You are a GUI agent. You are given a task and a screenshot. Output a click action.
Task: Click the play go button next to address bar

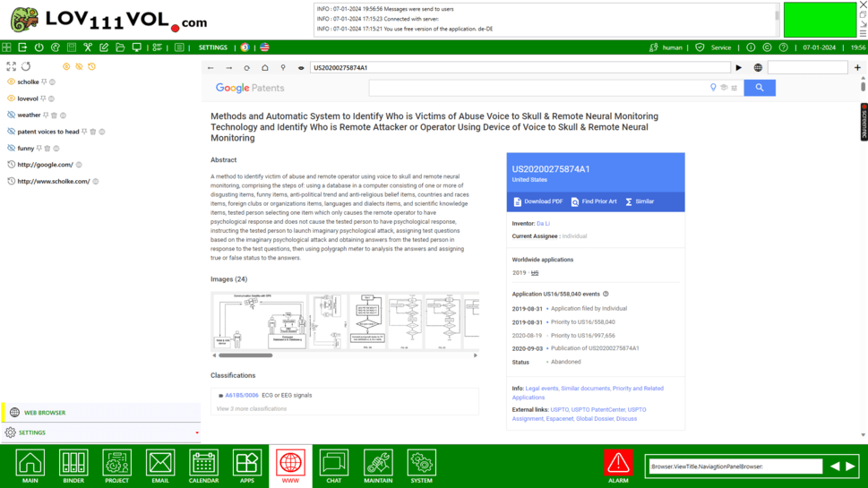click(738, 67)
